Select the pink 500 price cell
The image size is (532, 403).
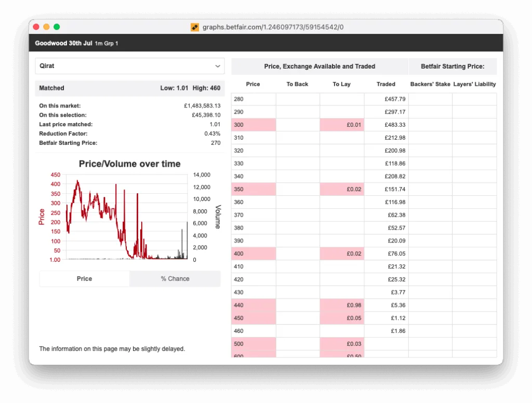click(254, 344)
